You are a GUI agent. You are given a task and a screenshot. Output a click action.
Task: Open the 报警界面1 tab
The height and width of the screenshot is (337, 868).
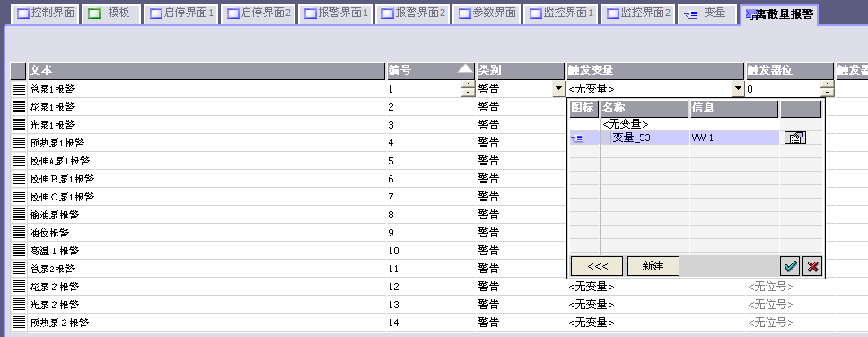click(336, 13)
